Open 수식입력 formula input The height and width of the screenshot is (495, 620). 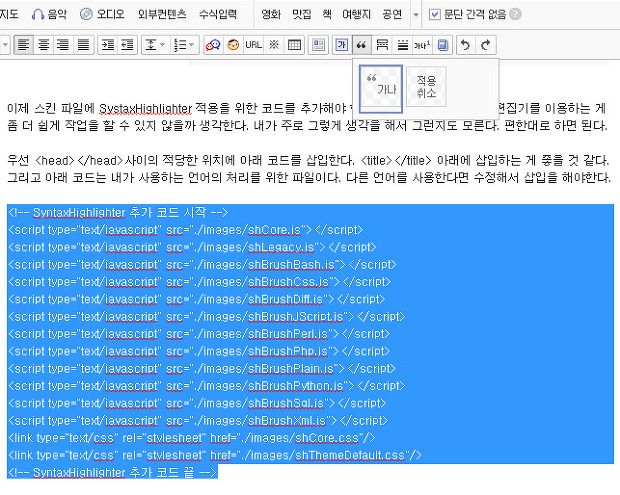click(218, 14)
